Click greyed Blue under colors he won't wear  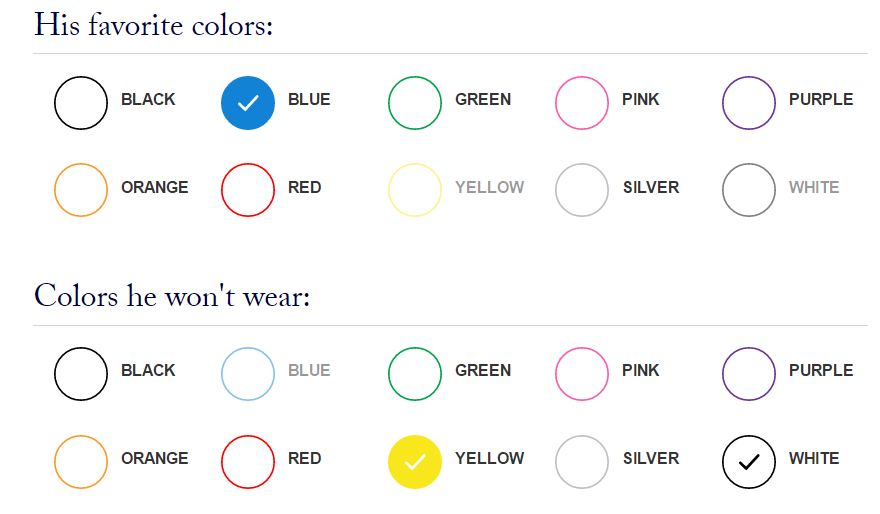pyautogui.click(x=248, y=374)
